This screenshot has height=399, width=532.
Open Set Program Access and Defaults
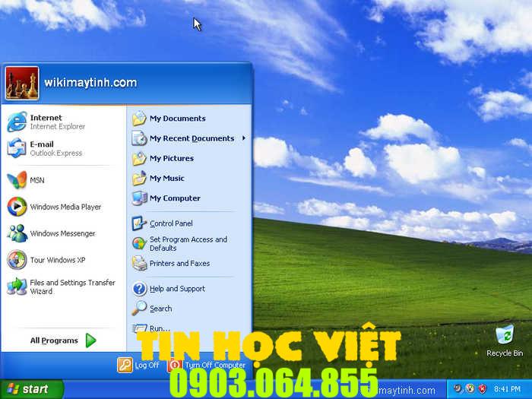(187, 243)
